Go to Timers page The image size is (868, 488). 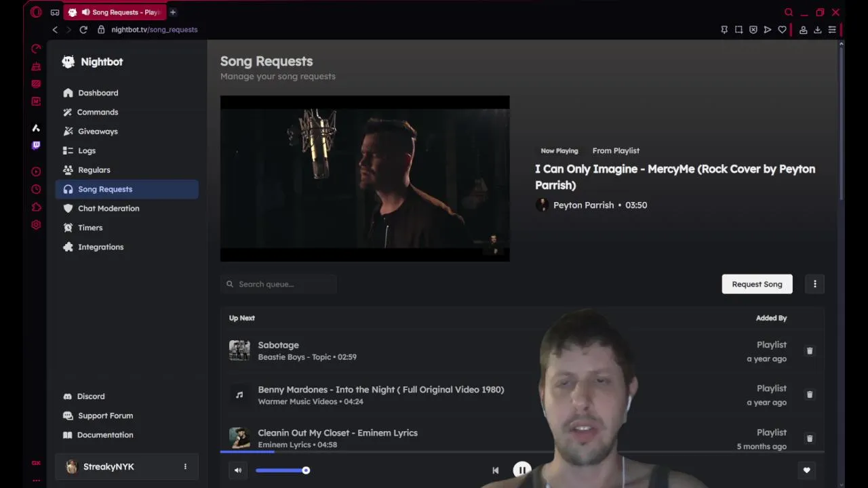click(x=127, y=228)
